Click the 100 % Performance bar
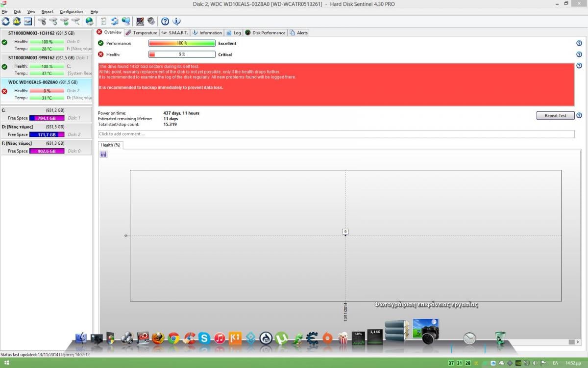588x368 pixels. (x=182, y=43)
